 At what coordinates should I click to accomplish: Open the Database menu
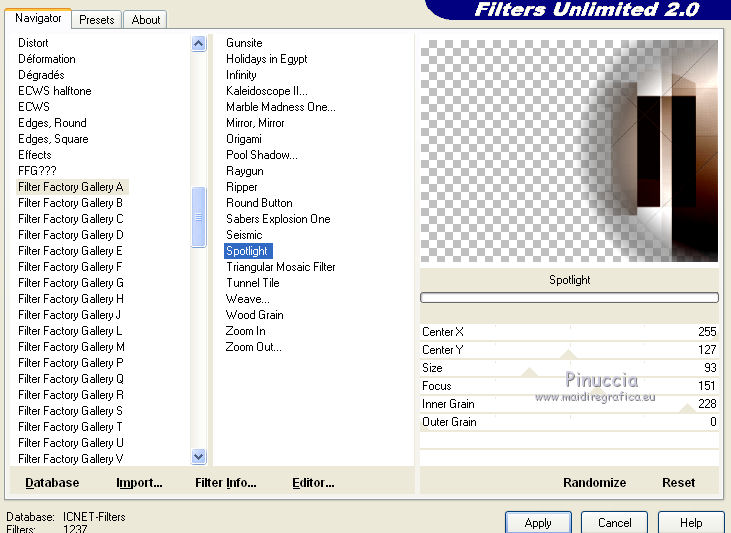point(52,483)
